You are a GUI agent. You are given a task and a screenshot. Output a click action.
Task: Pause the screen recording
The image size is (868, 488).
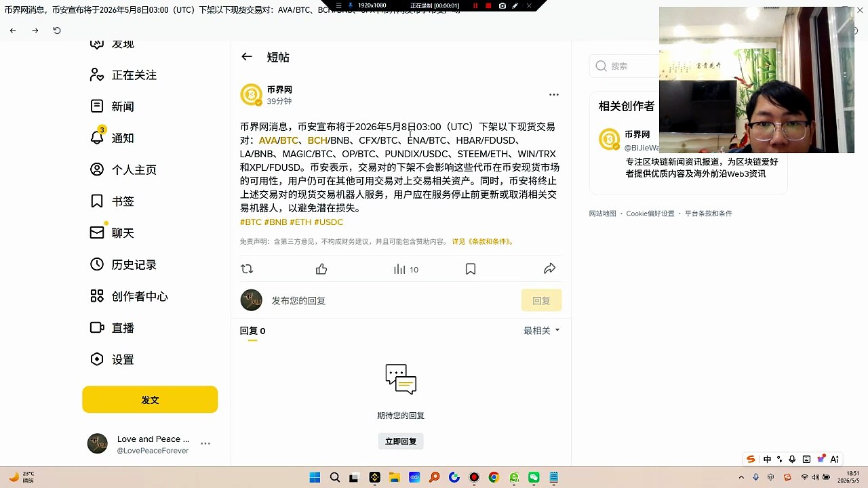point(475,5)
